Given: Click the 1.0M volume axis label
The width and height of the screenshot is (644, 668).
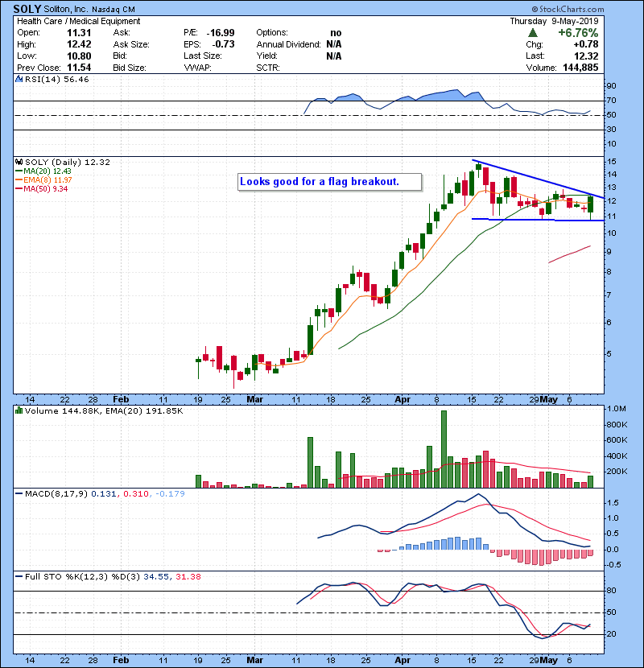Looking at the screenshot, I should [x=617, y=409].
